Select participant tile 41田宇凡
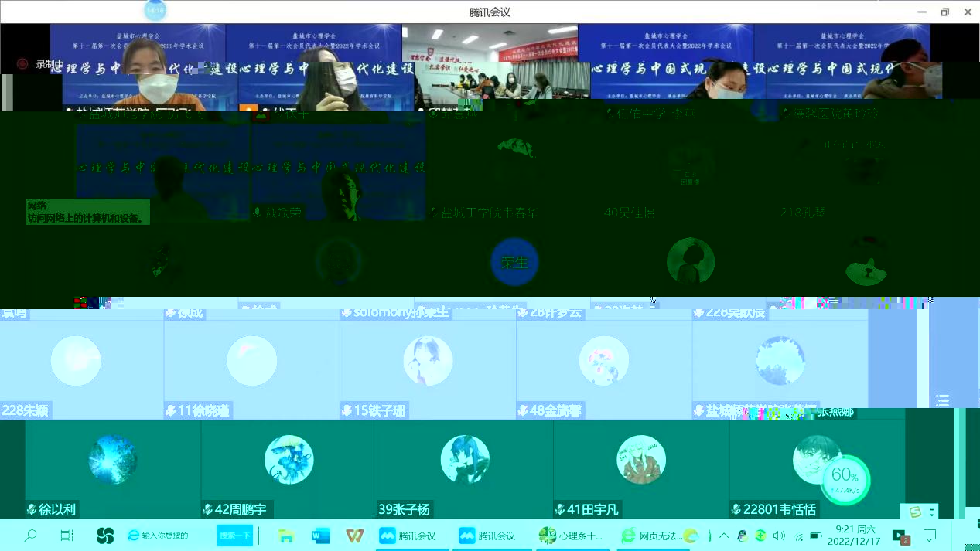 641,469
